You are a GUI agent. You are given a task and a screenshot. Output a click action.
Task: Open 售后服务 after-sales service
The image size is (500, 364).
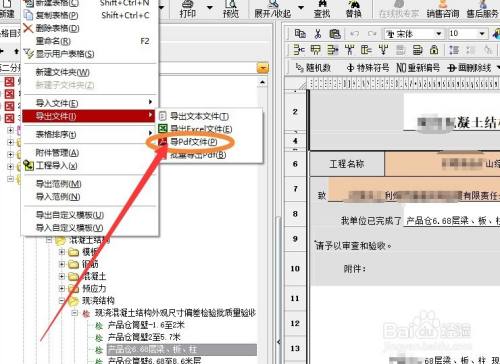482,9
